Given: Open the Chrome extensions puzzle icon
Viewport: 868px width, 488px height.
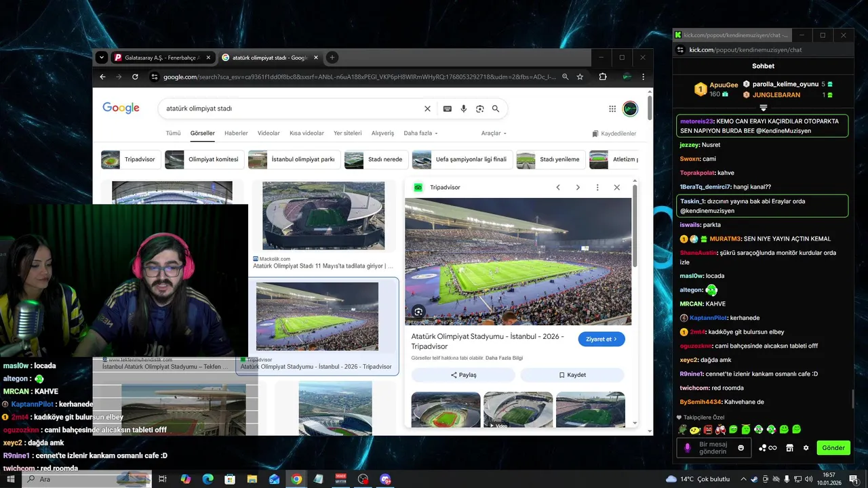Looking at the screenshot, I should (x=603, y=77).
